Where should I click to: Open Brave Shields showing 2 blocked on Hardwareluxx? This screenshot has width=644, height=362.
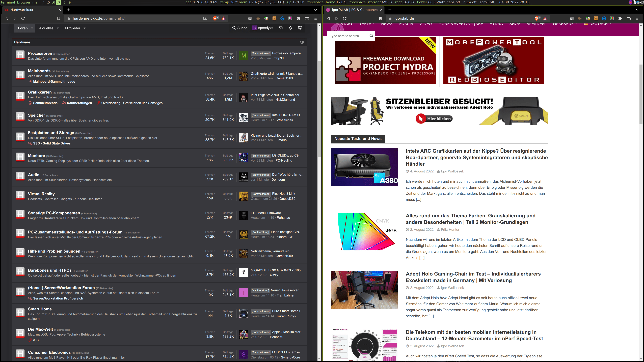(215, 18)
